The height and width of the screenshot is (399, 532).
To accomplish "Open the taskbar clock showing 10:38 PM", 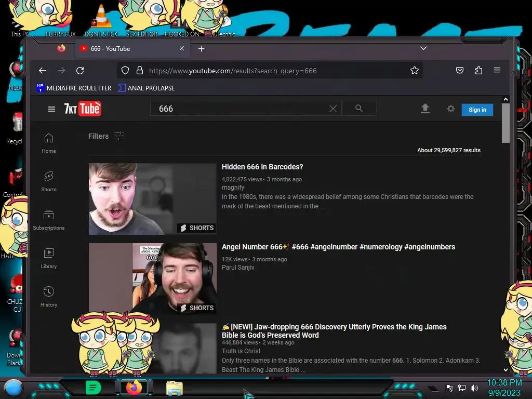I will pos(504,388).
